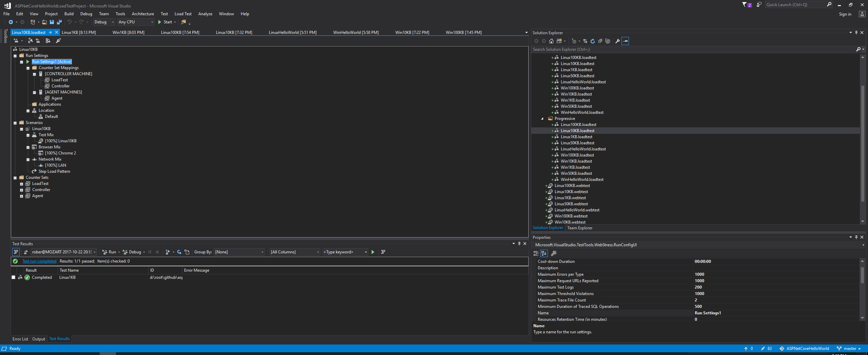The width and height of the screenshot is (868, 355).
Task: Open the Debug configuration dropdown
Action: 104,22
